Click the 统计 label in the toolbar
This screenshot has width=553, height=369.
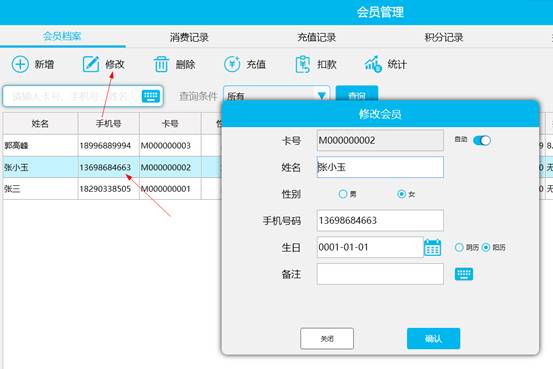pyautogui.click(x=397, y=64)
